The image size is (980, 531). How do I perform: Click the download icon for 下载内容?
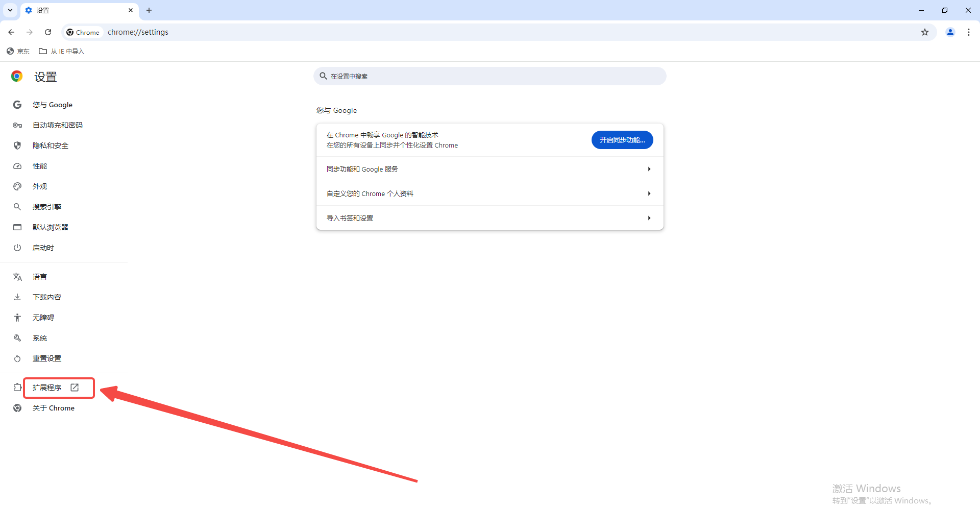coord(17,297)
